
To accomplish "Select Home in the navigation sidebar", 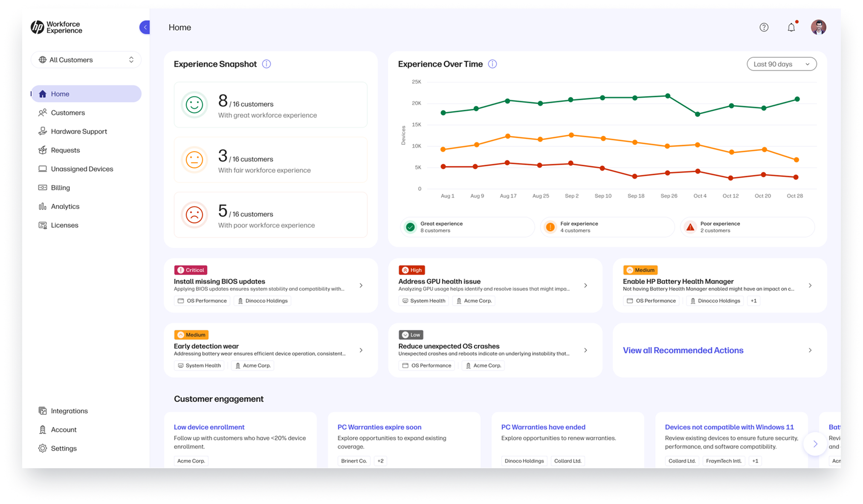I will (60, 94).
